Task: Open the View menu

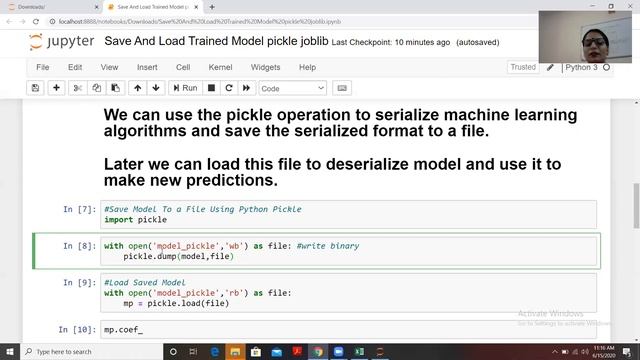Action: click(109, 67)
